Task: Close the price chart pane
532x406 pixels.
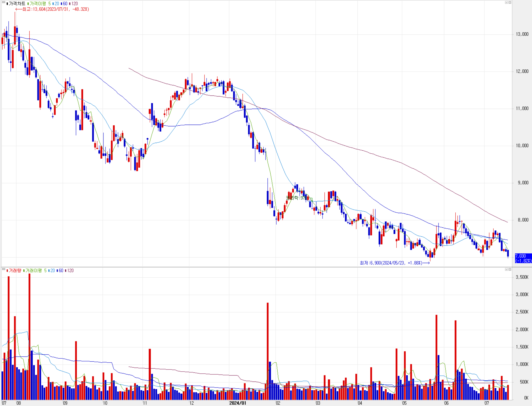Action: [510, 2]
